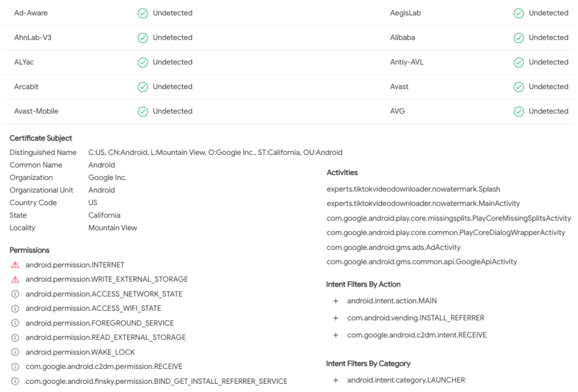Click info icon for BIND_GET_INSTALL_REFERRER_SERVICE
Viewport: 578px width, 392px height.
(15, 381)
